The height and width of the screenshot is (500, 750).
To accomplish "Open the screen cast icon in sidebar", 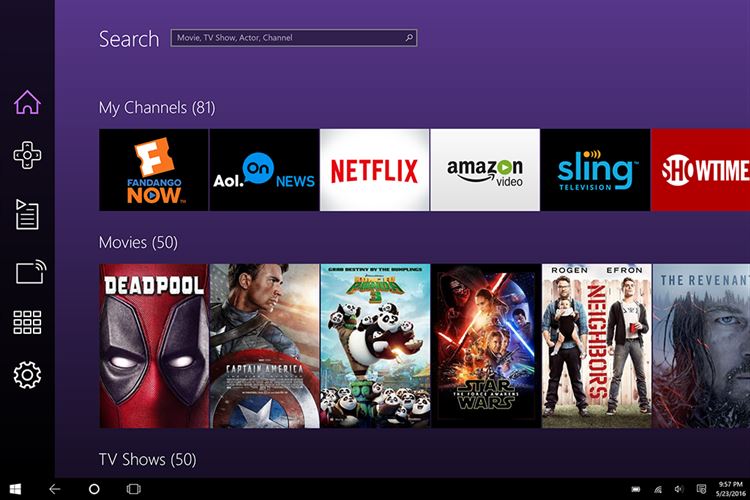I will click(31, 272).
